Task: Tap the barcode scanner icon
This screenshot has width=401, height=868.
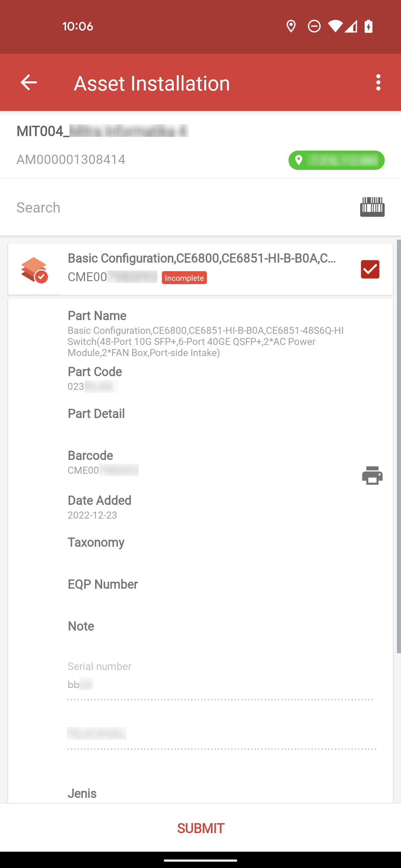Action: coord(372,207)
